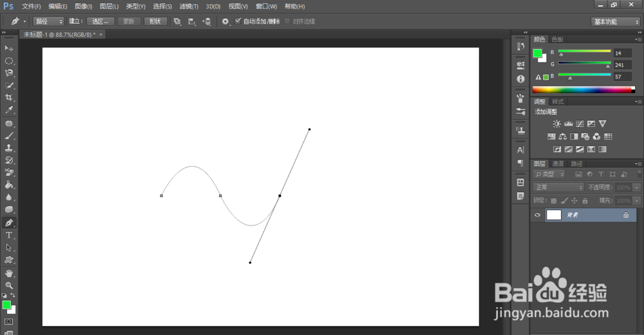Select the Paint Bucket tool

tap(8, 184)
